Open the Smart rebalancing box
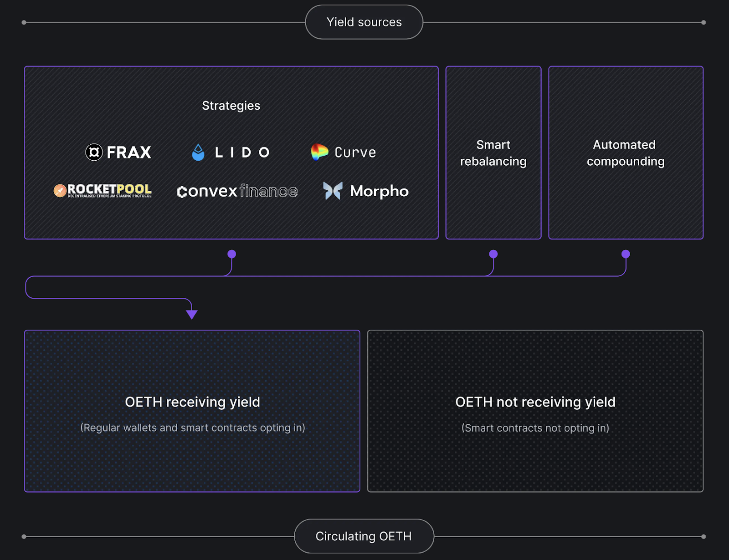Image resolution: width=729 pixels, height=560 pixels. pyautogui.click(x=493, y=153)
